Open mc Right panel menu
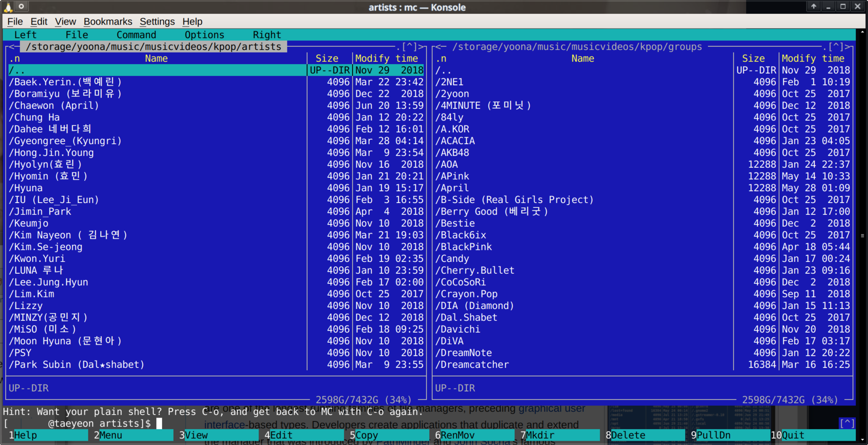Image resolution: width=868 pixels, height=445 pixels. (x=267, y=35)
